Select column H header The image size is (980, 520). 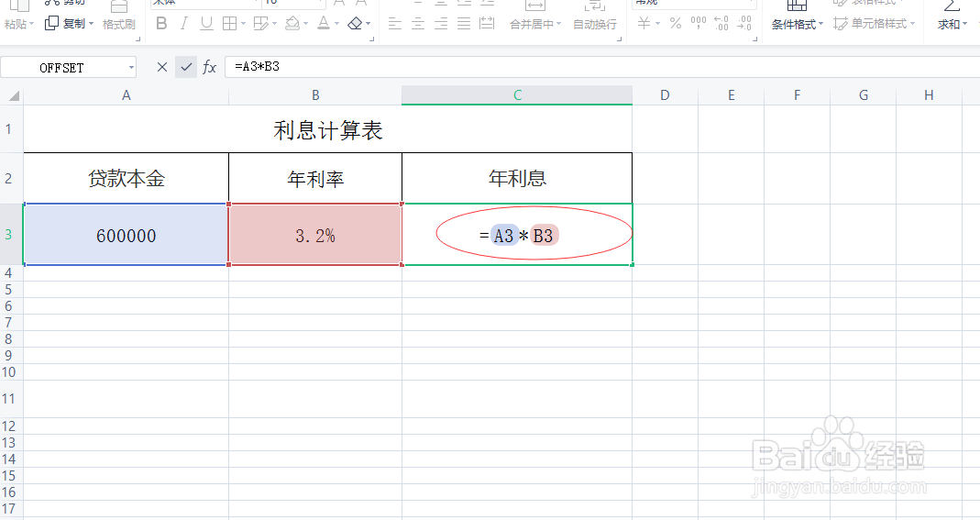[929, 95]
